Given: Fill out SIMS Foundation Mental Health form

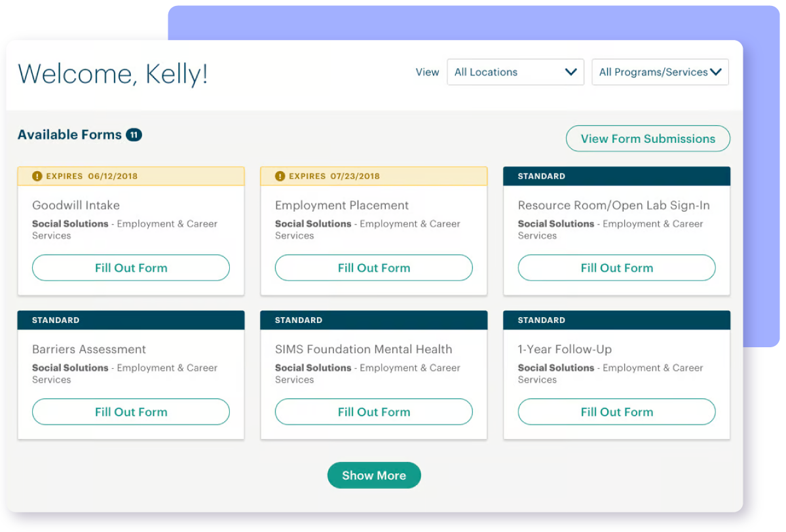Looking at the screenshot, I should 374,412.
